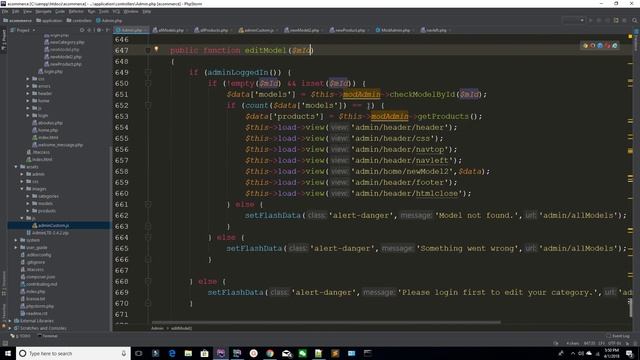640x360 pixels.
Task: Open in Safari from the floating browser icons
Action: tap(600, 46)
